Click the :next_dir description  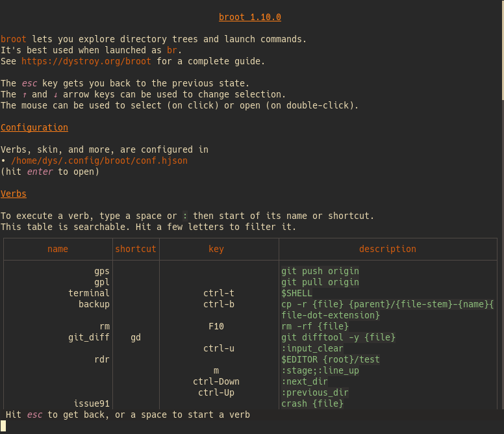pyautogui.click(x=305, y=381)
